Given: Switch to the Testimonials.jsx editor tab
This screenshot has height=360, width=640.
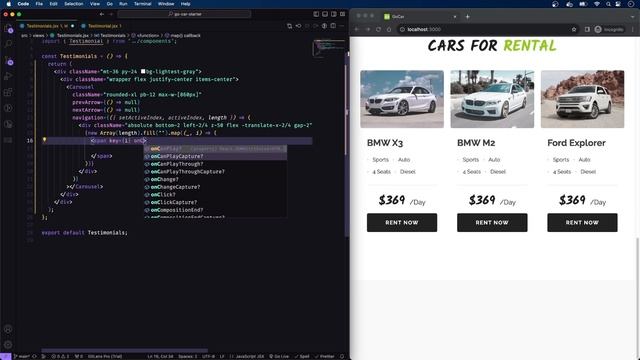Looking at the screenshot, I should click(47, 26).
